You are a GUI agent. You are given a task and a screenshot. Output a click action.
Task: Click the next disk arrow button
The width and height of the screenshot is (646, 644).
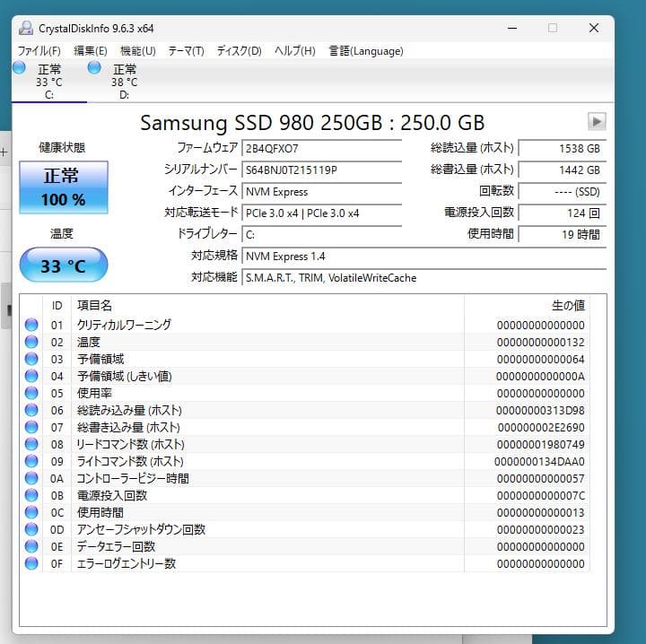[x=597, y=122]
